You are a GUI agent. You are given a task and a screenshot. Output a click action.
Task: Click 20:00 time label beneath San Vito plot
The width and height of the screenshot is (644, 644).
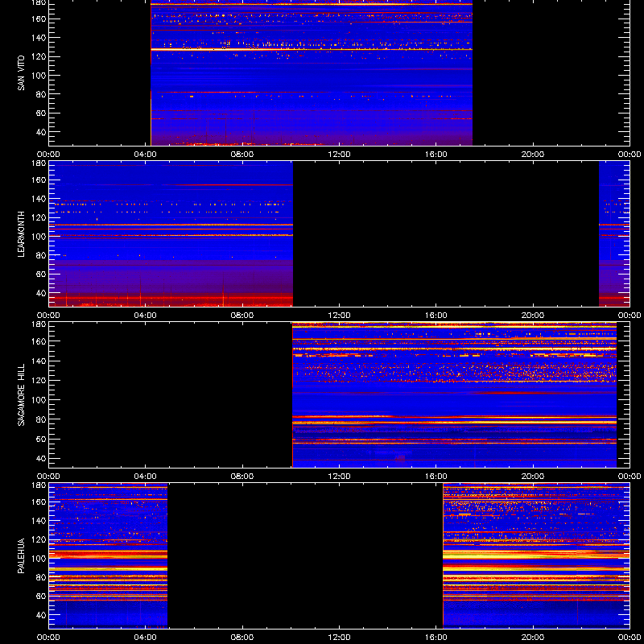click(x=533, y=155)
